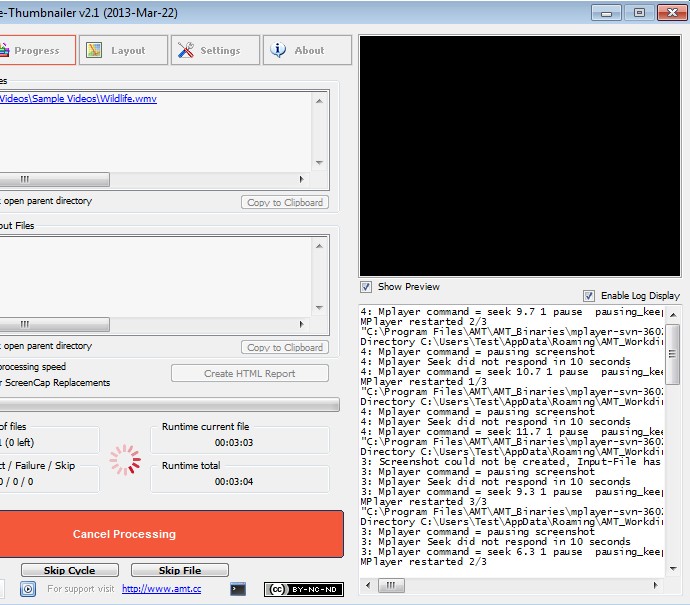
Task: Switch to the Layout tab
Action: tap(124, 50)
